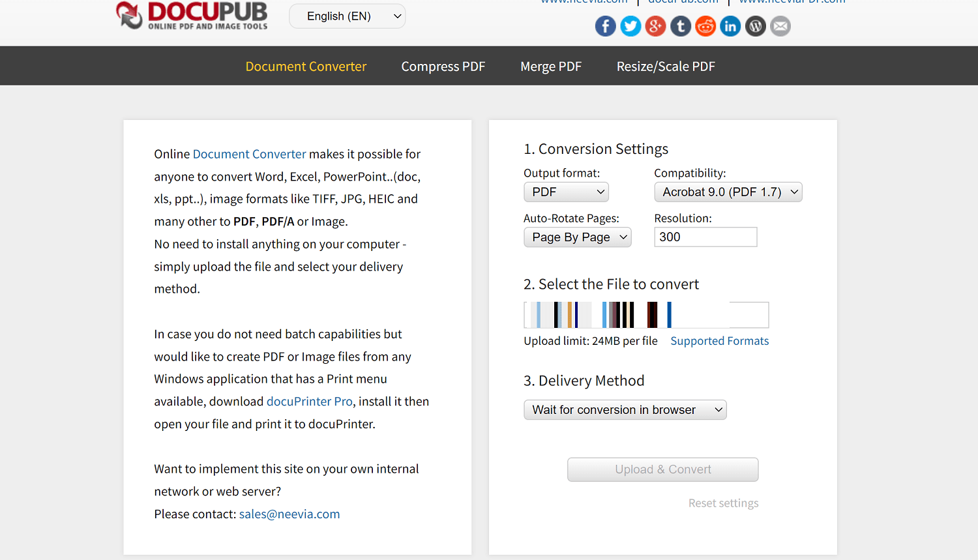Screen dimensions: 978x560
Task: Click the "2. Select the File to convert" heading
Action: [611, 284]
